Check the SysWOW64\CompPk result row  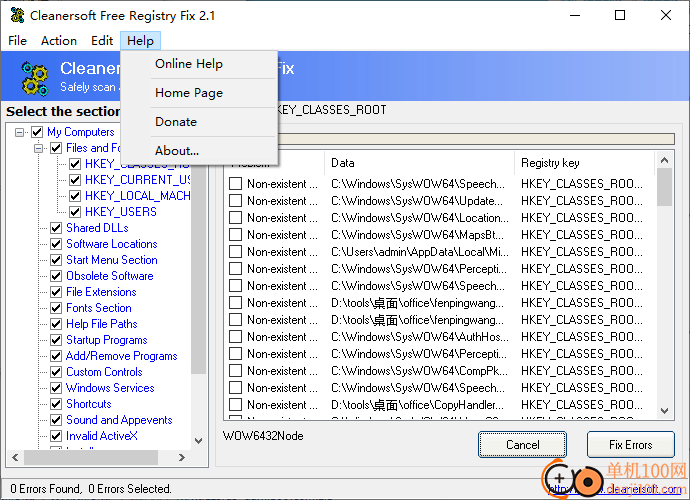click(x=235, y=371)
